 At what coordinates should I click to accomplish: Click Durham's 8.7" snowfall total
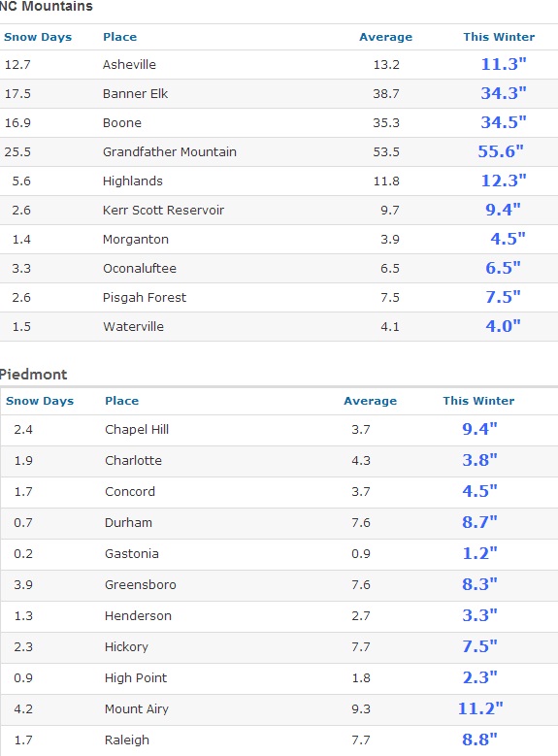[x=479, y=522]
